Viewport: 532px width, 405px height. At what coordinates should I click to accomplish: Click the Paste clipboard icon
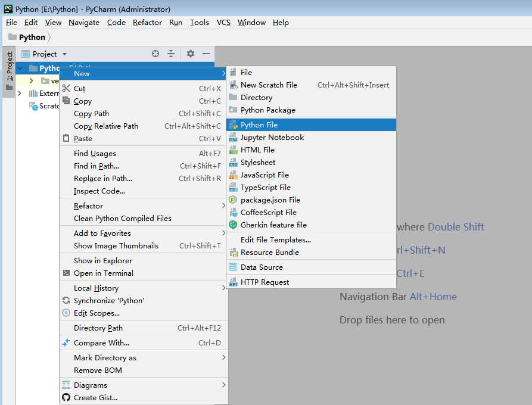click(66, 138)
